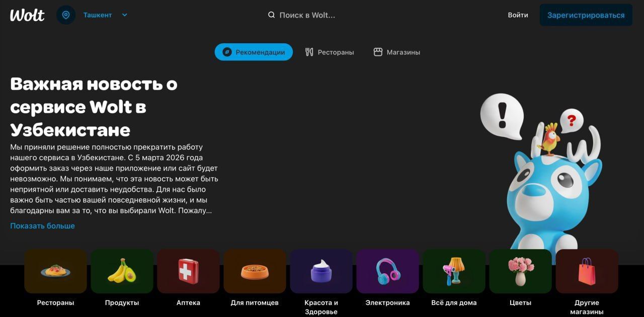
Task: Choose the Для питомцев pet bowl category
Action: pos(255,272)
